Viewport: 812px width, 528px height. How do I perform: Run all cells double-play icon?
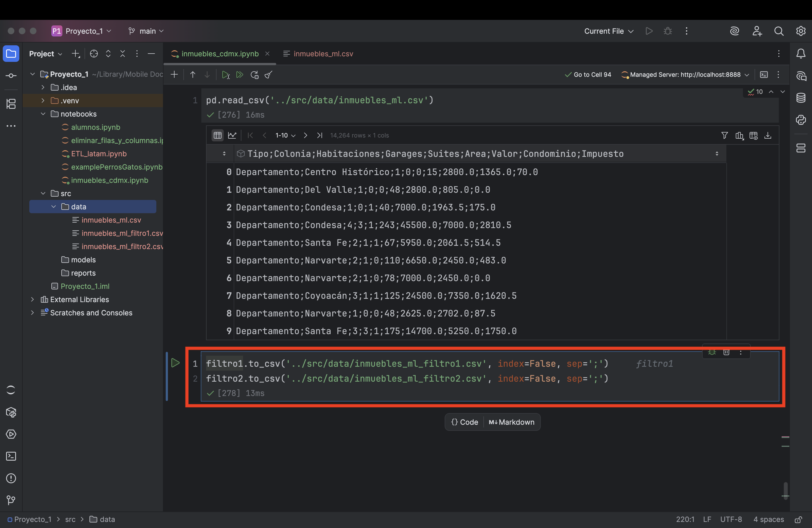(x=240, y=75)
